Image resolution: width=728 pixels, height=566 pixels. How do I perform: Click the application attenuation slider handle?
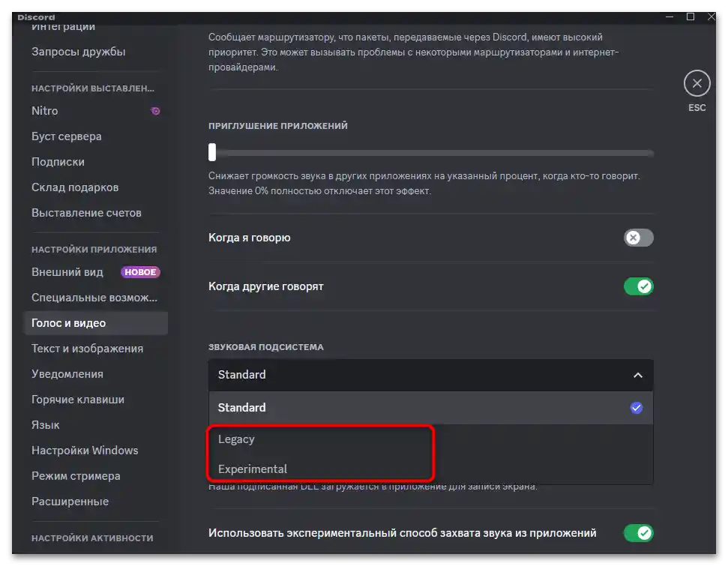tap(212, 152)
